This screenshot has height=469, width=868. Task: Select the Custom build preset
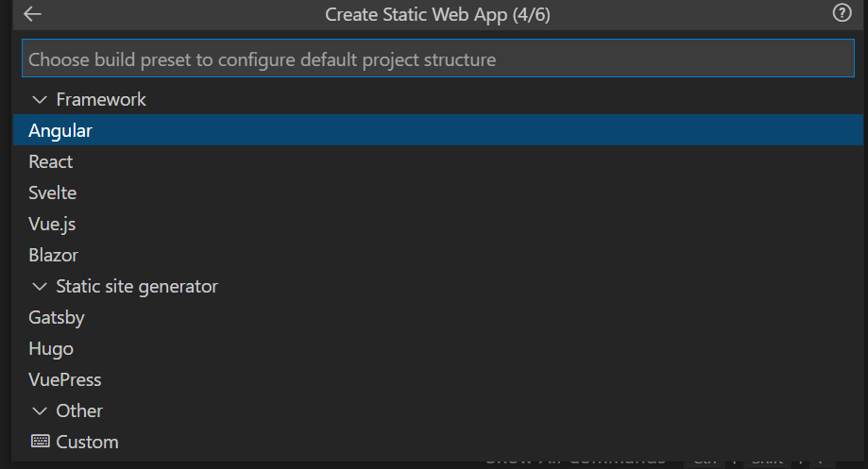[x=87, y=442]
